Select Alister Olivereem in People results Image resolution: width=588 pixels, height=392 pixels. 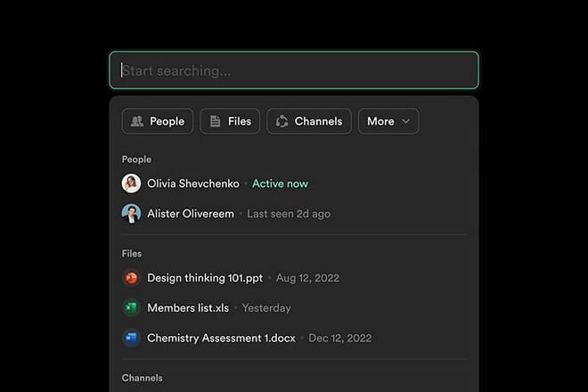tap(190, 214)
